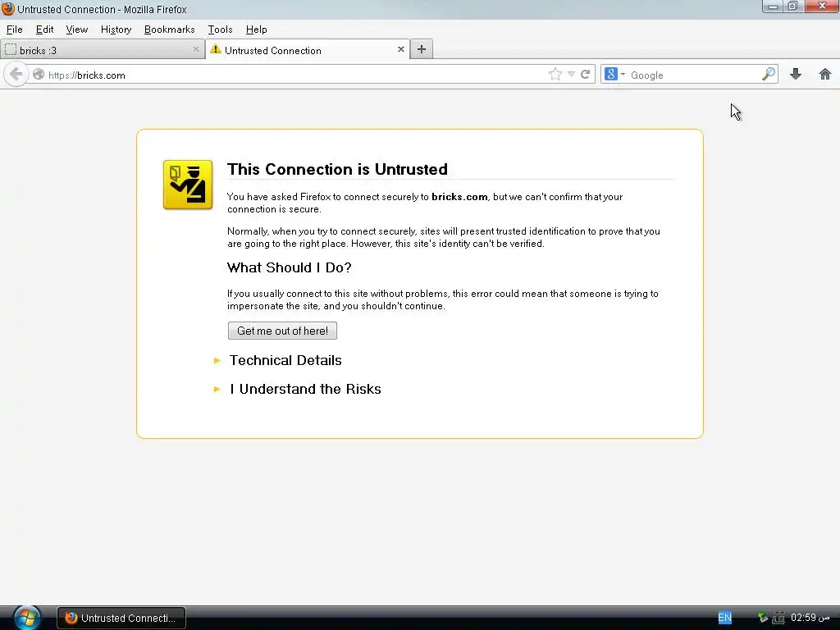Image resolution: width=840 pixels, height=630 pixels.
Task: Open the Bookmarks menu
Action: click(169, 30)
